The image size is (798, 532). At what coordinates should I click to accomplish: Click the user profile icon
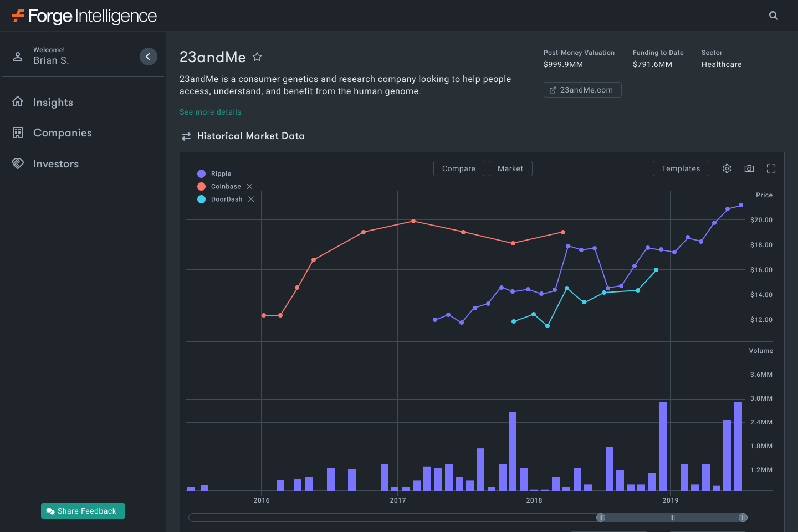pyautogui.click(x=18, y=56)
